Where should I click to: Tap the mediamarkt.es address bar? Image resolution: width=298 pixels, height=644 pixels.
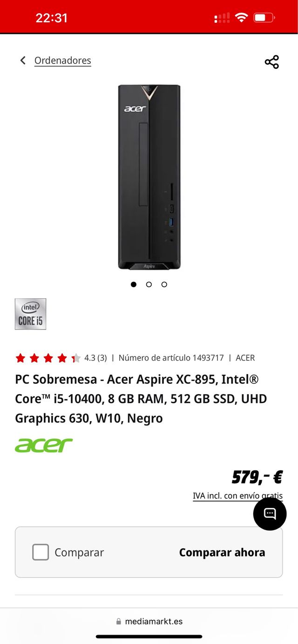click(149, 621)
